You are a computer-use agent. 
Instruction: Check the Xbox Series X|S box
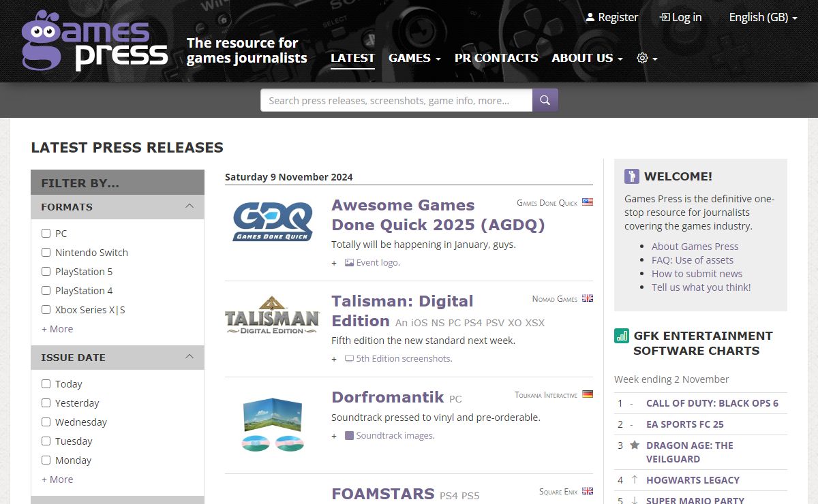point(46,309)
